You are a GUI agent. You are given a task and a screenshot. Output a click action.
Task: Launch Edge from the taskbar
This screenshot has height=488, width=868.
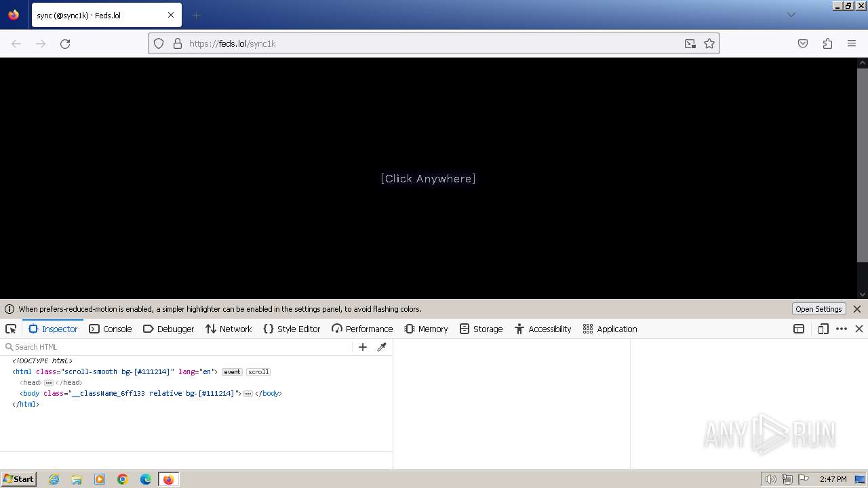(146, 479)
